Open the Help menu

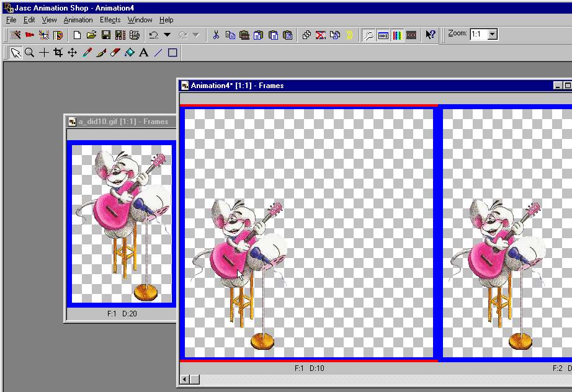click(166, 20)
